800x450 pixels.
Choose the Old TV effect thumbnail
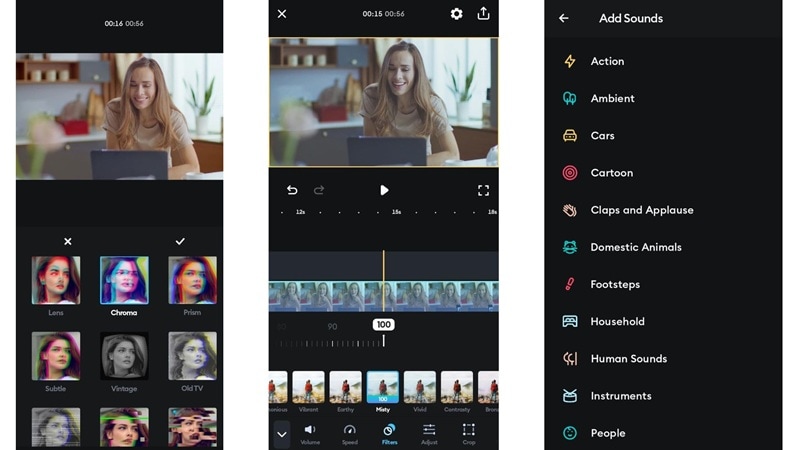192,356
